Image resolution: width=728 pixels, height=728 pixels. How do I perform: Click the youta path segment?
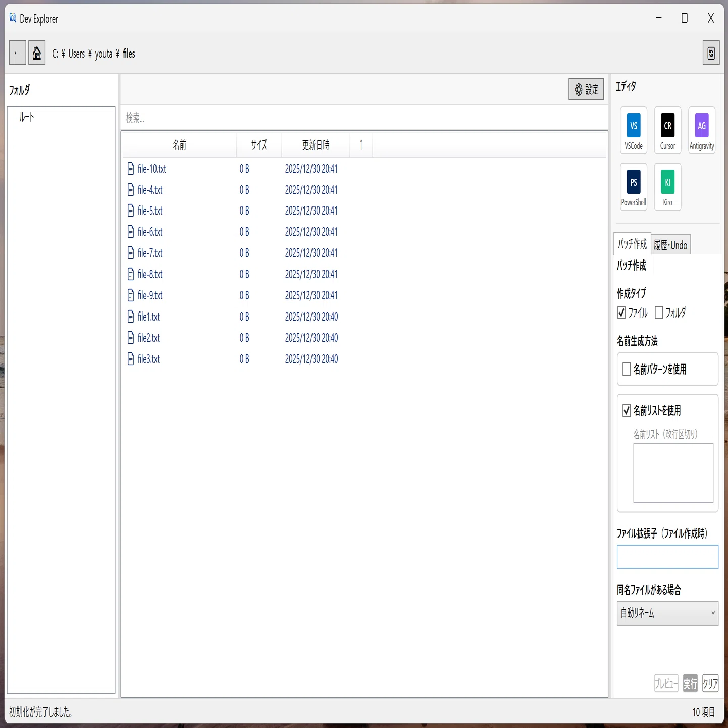(103, 54)
